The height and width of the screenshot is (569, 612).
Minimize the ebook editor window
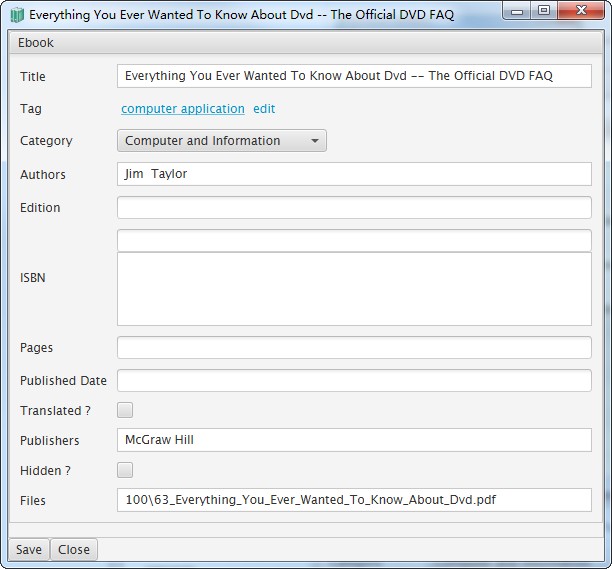point(516,11)
